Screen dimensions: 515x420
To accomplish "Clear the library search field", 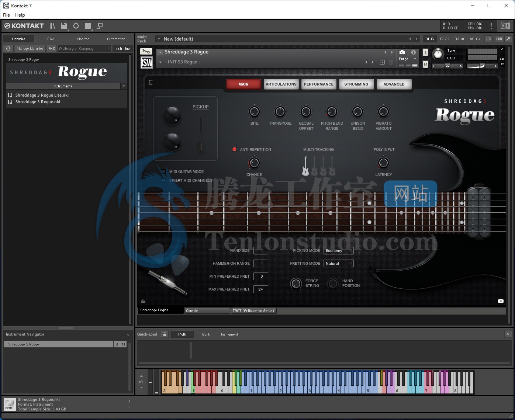I will (x=109, y=48).
